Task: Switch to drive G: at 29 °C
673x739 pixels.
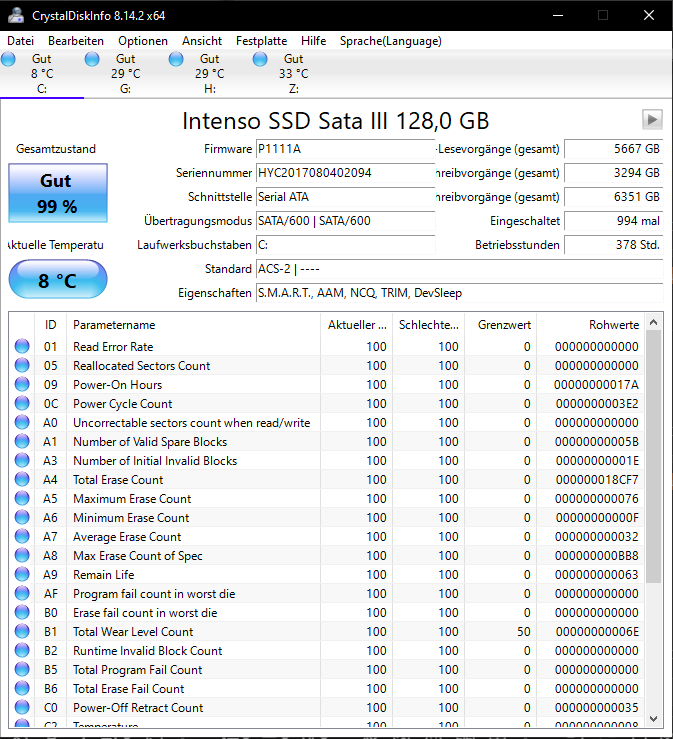Action: (126, 74)
